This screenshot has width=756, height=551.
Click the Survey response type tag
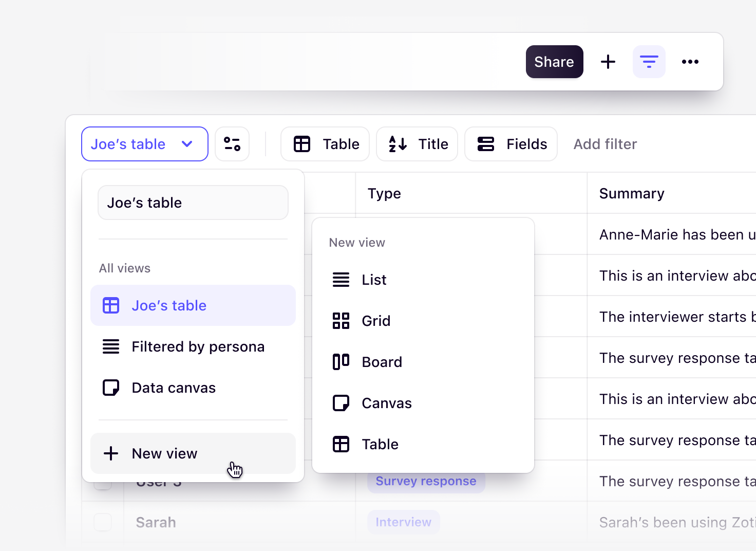[x=426, y=481]
